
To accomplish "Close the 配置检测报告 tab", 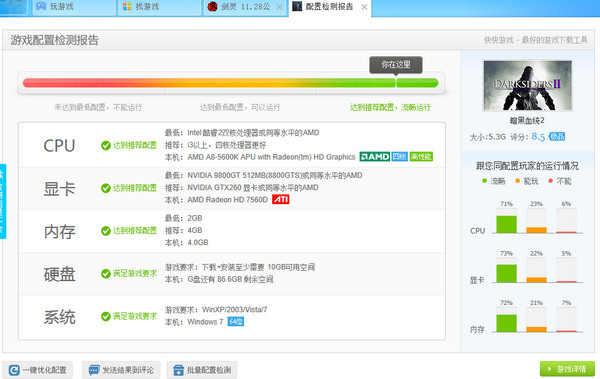I will 364,7.
